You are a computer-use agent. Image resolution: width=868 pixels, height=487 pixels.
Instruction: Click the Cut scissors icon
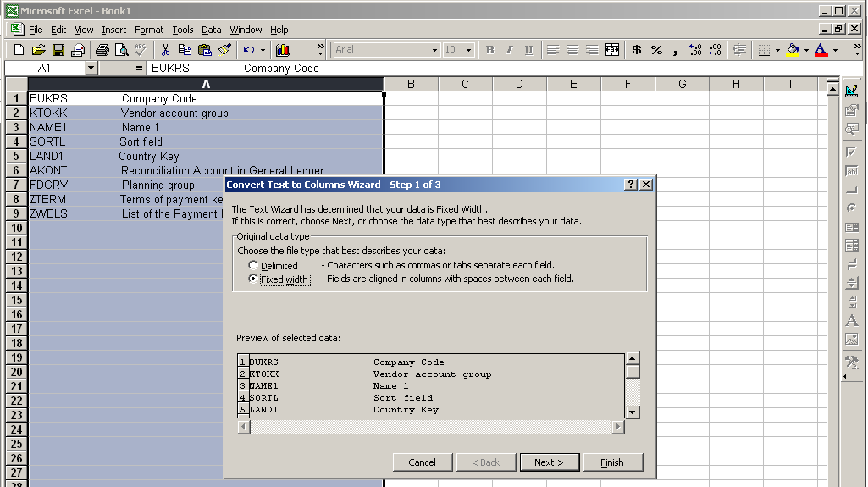[x=166, y=50]
